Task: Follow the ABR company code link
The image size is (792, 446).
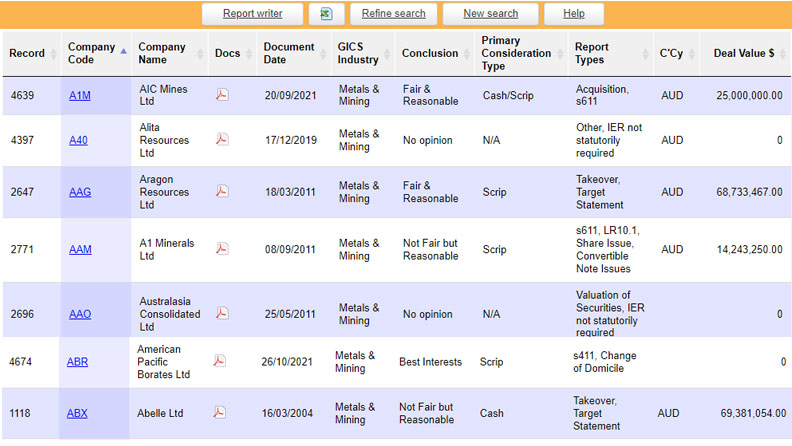Action: (x=77, y=362)
